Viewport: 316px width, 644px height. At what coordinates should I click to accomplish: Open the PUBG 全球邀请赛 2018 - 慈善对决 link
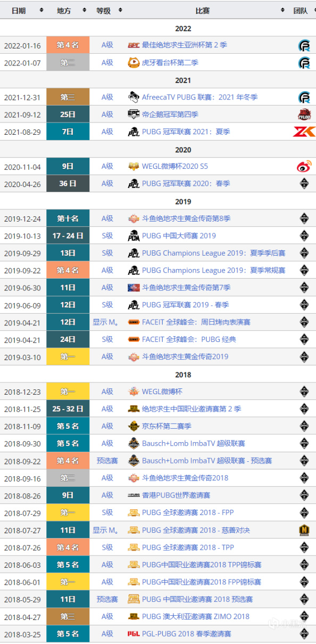click(x=196, y=530)
